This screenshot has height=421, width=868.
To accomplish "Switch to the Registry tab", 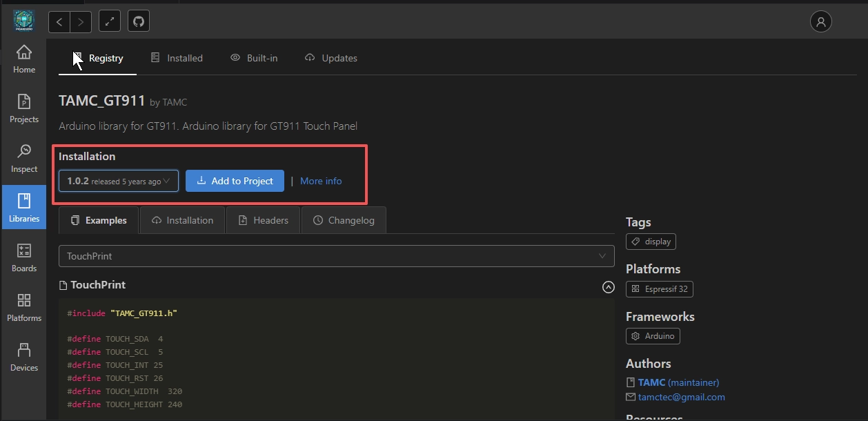I will pos(98,58).
